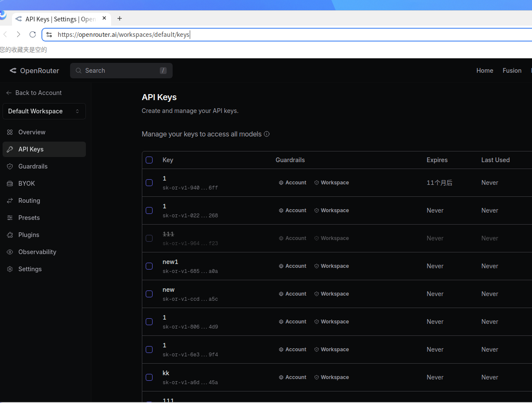Select the checkbox for key new1

(149, 266)
